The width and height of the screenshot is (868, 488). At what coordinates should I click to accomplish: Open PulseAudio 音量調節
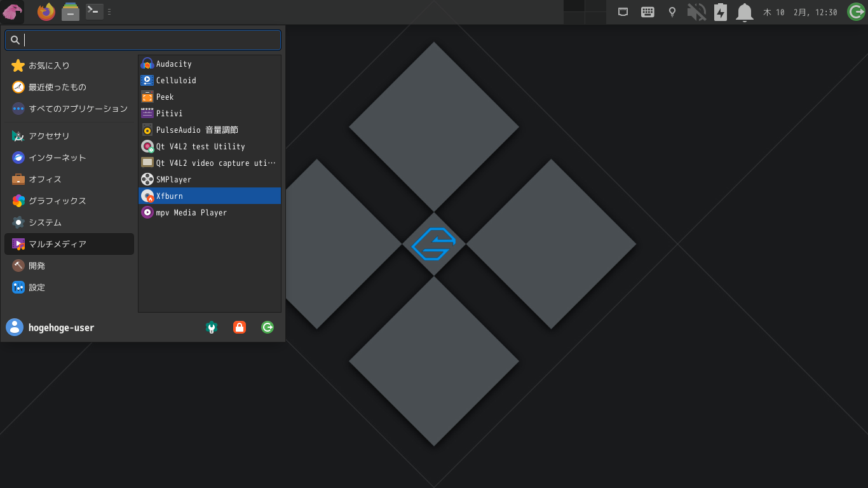pos(210,130)
